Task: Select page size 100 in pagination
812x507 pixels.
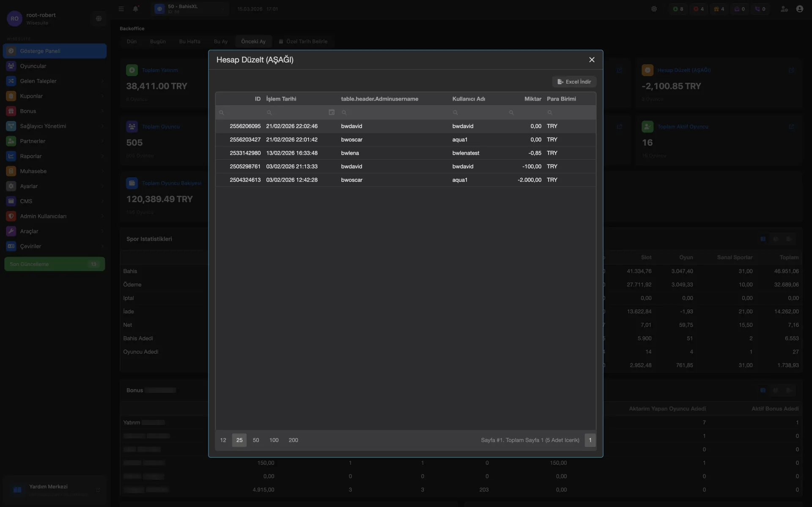Action: (x=274, y=440)
